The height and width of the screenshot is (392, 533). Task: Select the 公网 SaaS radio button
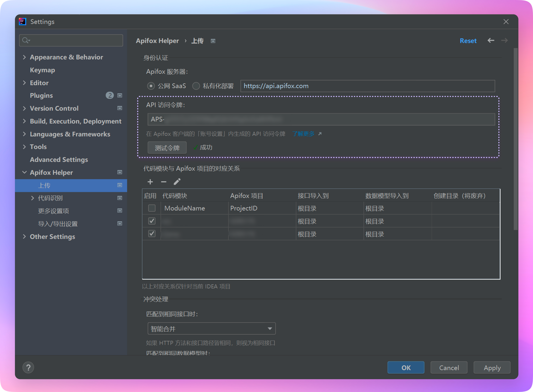151,86
